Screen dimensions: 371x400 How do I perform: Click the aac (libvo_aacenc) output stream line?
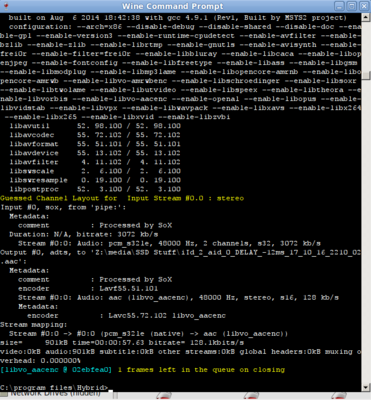pyautogui.click(x=179, y=297)
